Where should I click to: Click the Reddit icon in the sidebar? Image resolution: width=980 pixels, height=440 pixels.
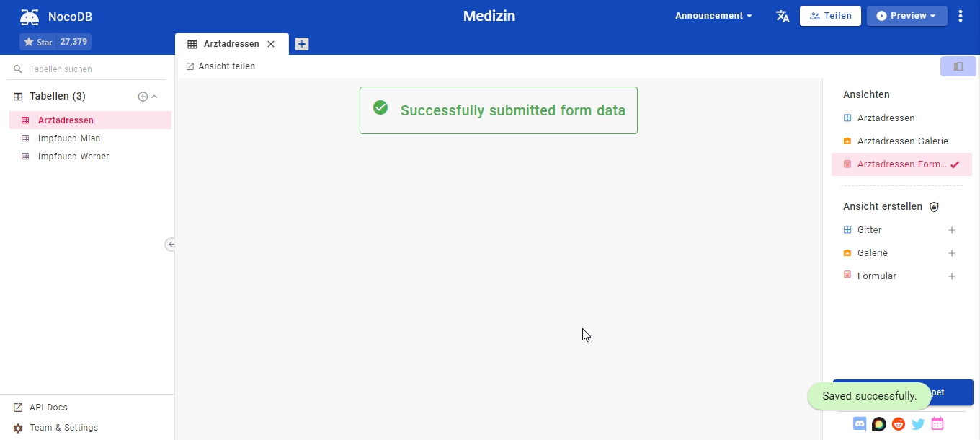point(898,424)
